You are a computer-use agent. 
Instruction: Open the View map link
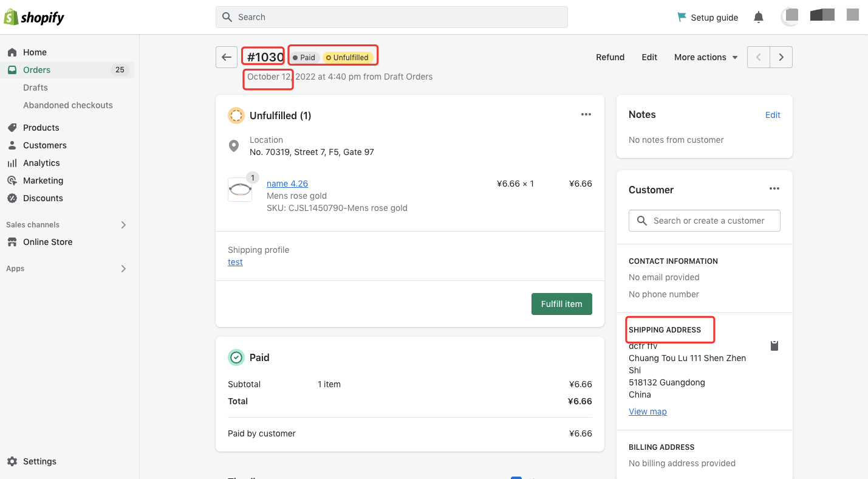click(648, 412)
